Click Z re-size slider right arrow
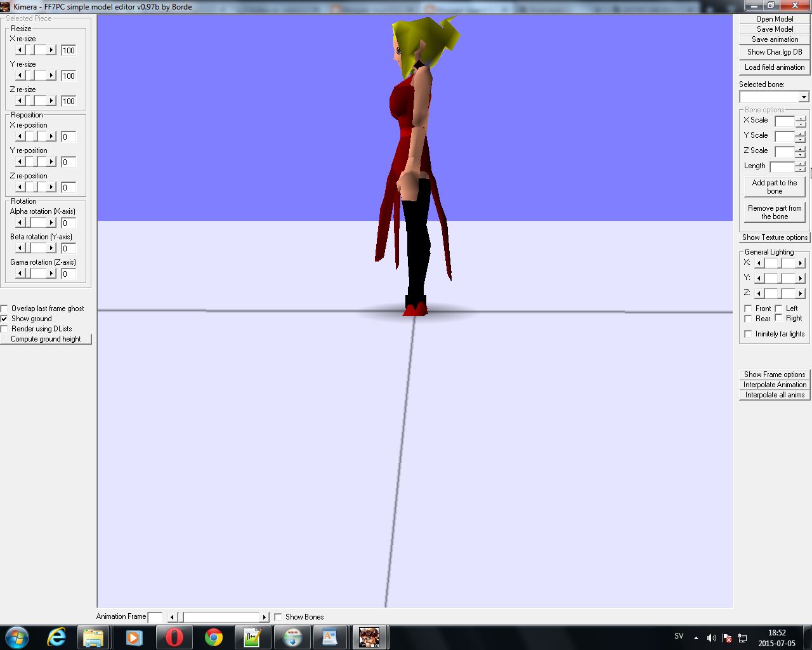Viewport: 812px width, 650px height. 51,101
